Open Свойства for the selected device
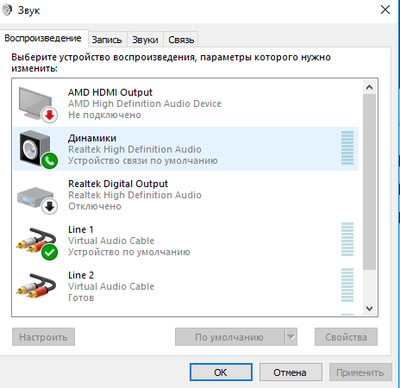 coord(346,337)
